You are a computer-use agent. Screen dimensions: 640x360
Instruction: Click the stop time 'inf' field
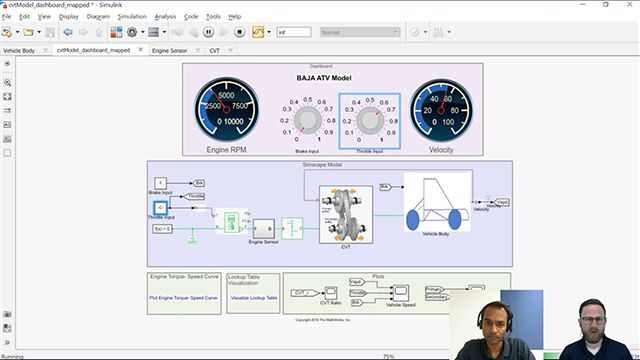[x=293, y=32]
